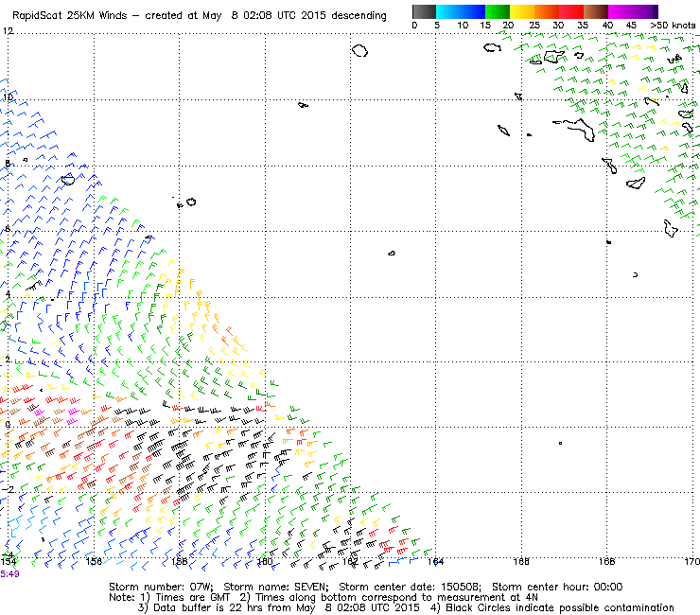Click the legend tick label 20
The height and width of the screenshot is (615, 700).
[508, 26]
